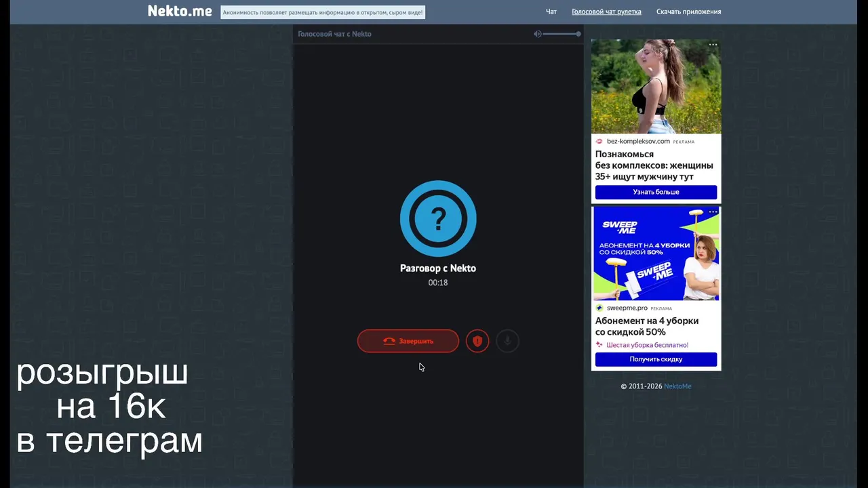
Task: Click Получить скидку ad button
Action: point(656,359)
